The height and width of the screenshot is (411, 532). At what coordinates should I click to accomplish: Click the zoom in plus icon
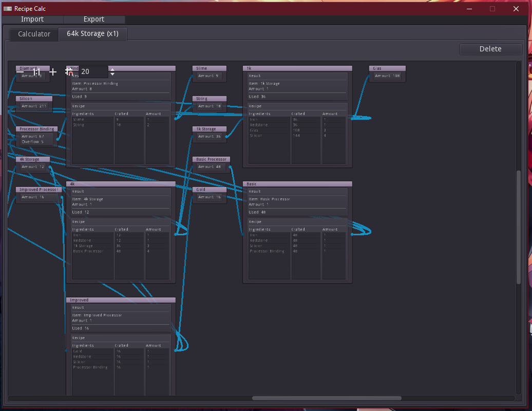pos(53,72)
